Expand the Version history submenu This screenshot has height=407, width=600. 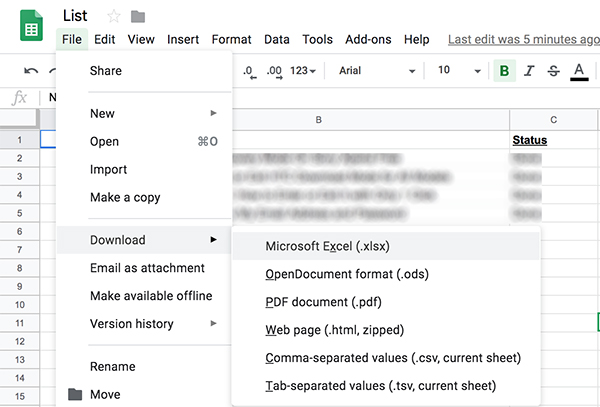(x=144, y=324)
